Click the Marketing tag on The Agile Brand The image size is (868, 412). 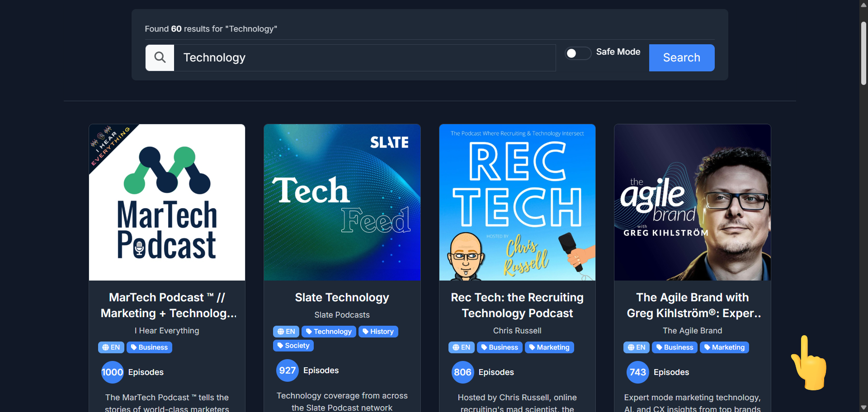click(724, 347)
